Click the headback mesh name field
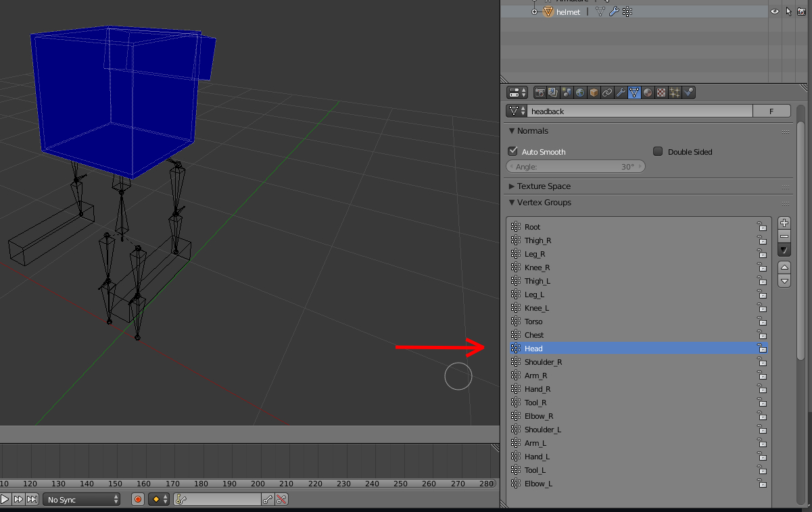Screen dimensions: 812x512 (640, 111)
